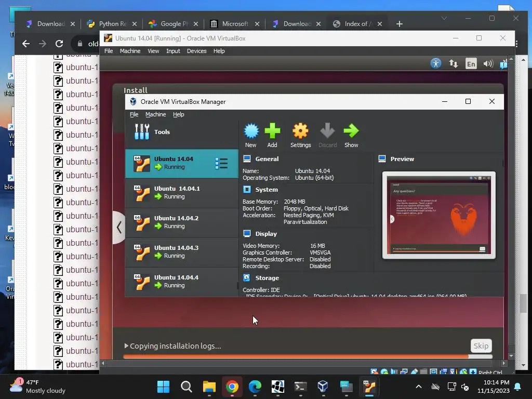Click Skip button in Ubuntu installer

(x=481, y=345)
